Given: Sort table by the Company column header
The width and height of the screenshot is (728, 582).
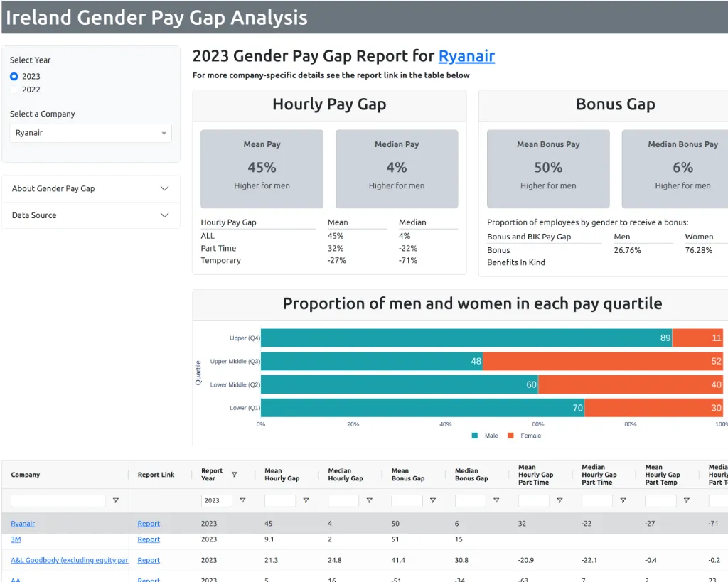Looking at the screenshot, I should 26,475.
